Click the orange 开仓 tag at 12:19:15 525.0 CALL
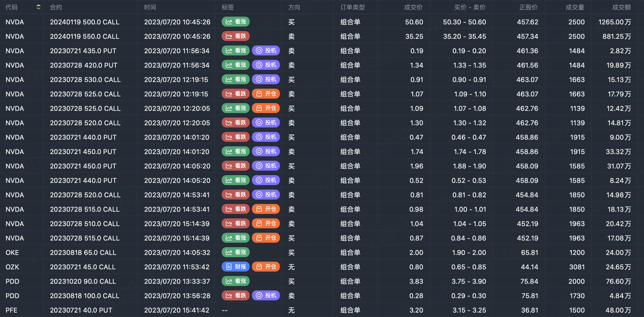Screen dimensions: 644x317 (x=266, y=94)
